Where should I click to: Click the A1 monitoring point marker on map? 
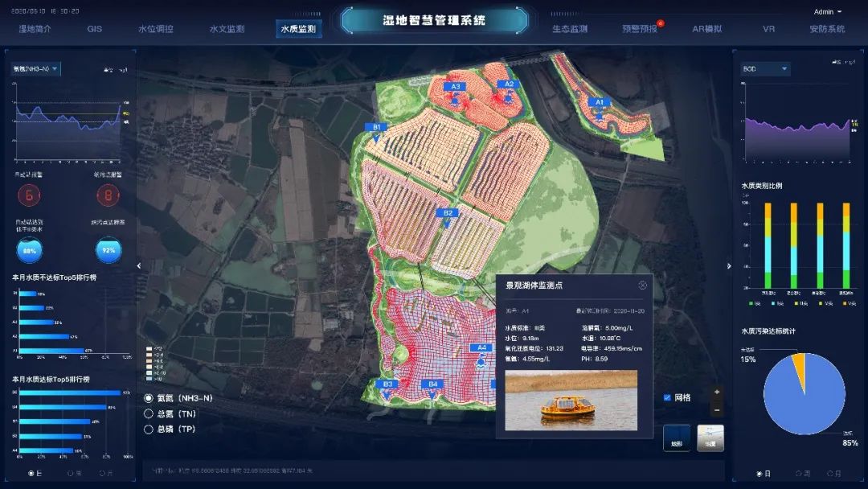[599, 103]
